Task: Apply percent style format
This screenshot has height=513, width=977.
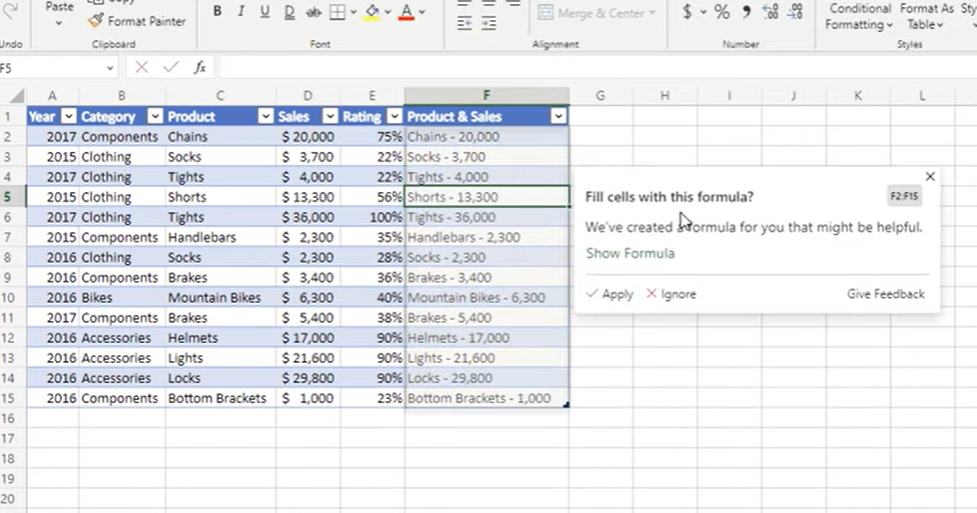Action: (x=722, y=11)
